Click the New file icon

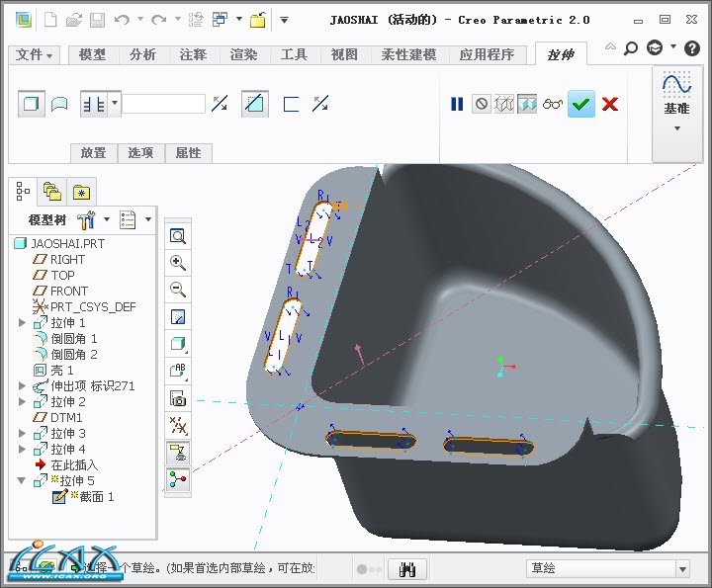pos(50,20)
